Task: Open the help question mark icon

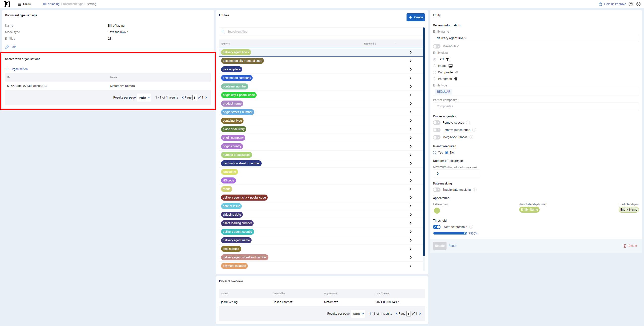Action: [x=631, y=4]
